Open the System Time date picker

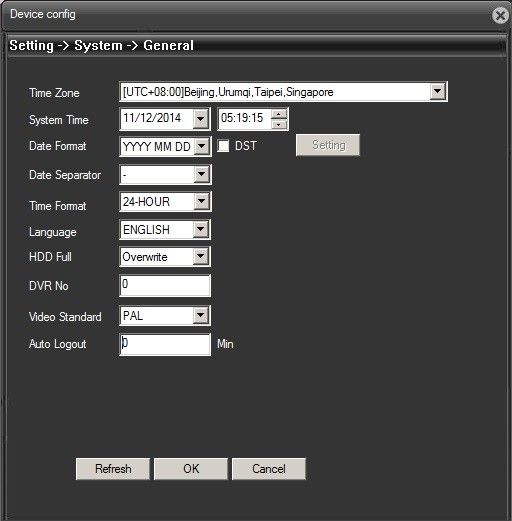click(x=201, y=119)
